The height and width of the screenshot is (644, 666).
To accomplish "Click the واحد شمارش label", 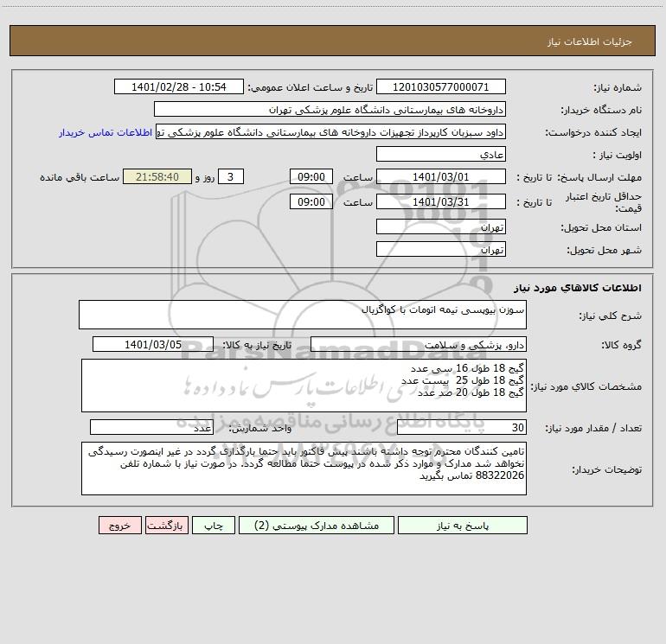I will (260, 428).
